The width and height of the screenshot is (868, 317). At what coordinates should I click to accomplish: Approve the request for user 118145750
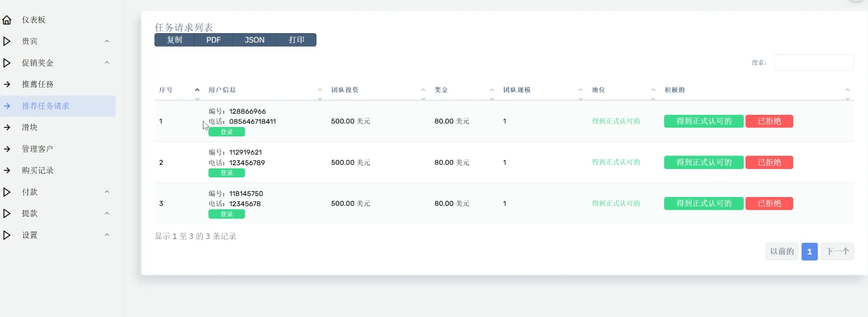point(703,204)
